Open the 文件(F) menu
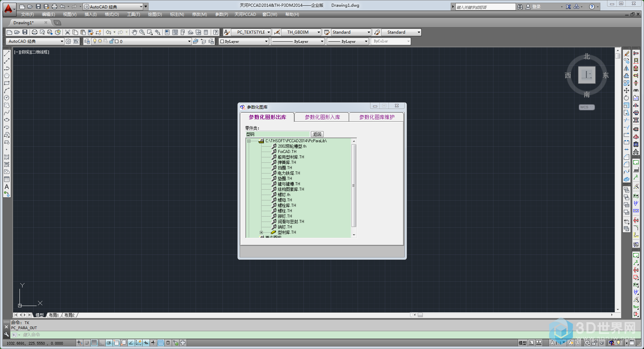 pyautogui.click(x=27, y=14)
